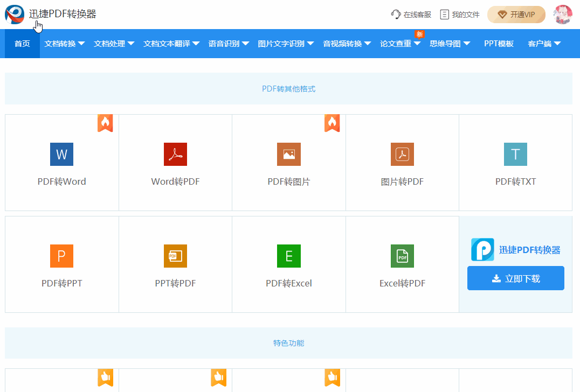The height and width of the screenshot is (392, 580).
Task: Click the PDF转Word label
Action: [x=62, y=181]
